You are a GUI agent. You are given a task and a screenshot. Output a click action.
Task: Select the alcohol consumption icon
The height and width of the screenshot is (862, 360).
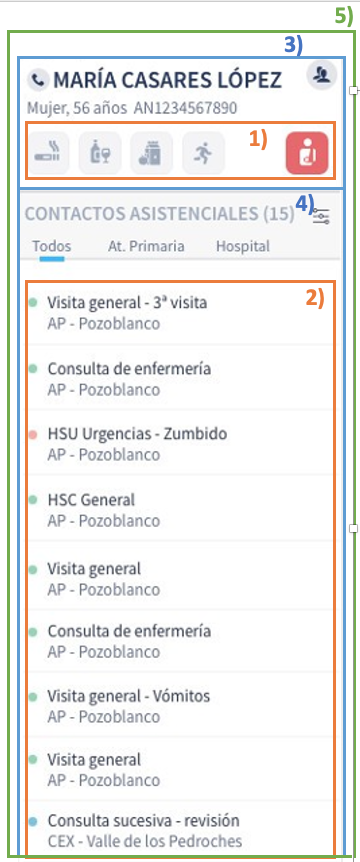[x=100, y=153]
